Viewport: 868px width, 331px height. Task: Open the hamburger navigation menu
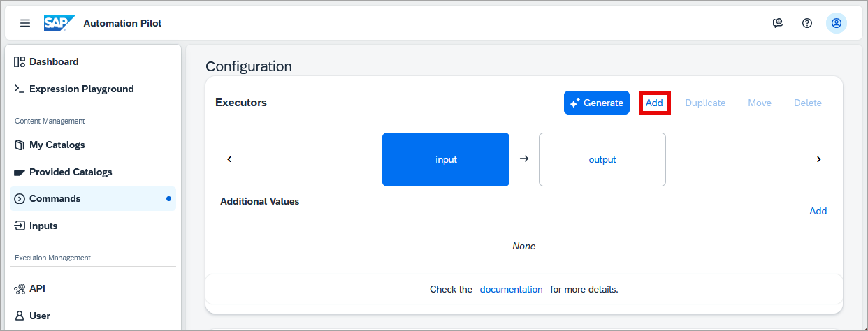tap(25, 23)
